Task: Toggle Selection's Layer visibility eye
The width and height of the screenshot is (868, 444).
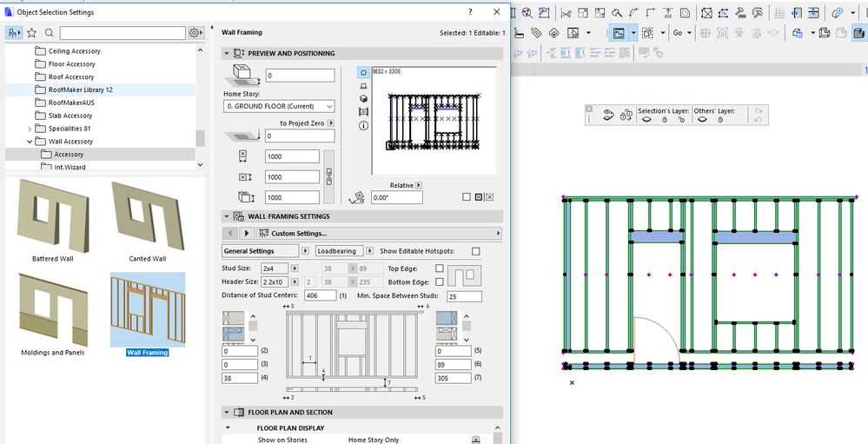Action: click(x=647, y=121)
